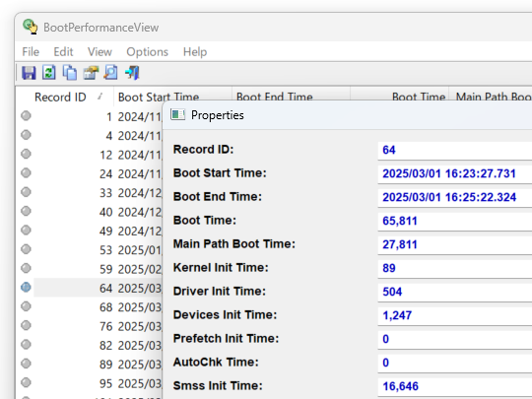Viewport: 532px width, 399px height.
Task: Click the Driver Init Time field showing 504
Action: click(454, 292)
